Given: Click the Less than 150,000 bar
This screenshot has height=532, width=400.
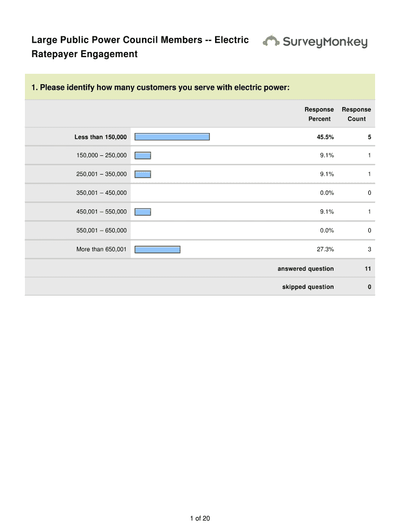Looking at the screenshot, I should (x=172, y=137).
